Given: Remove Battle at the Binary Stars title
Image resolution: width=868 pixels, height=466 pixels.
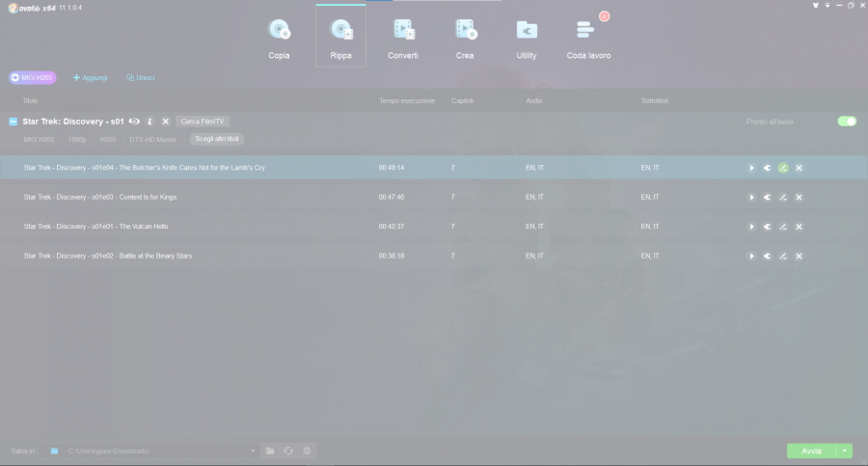Looking at the screenshot, I should 799,256.
